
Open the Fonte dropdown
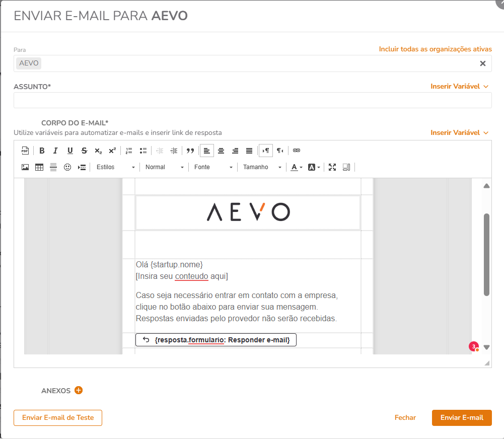pos(213,167)
